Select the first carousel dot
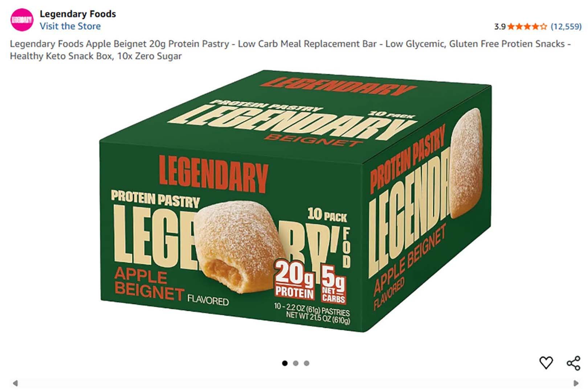 click(x=285, y=363)
